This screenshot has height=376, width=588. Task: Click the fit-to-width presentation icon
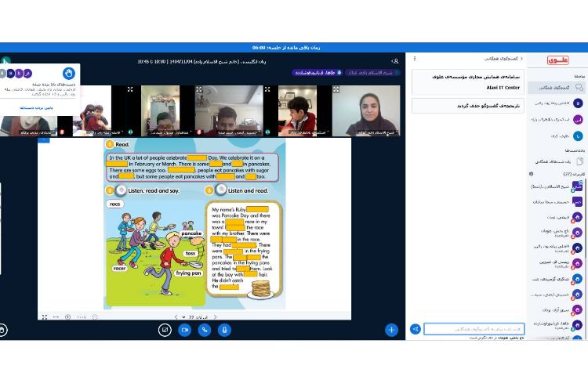[56, 316]
